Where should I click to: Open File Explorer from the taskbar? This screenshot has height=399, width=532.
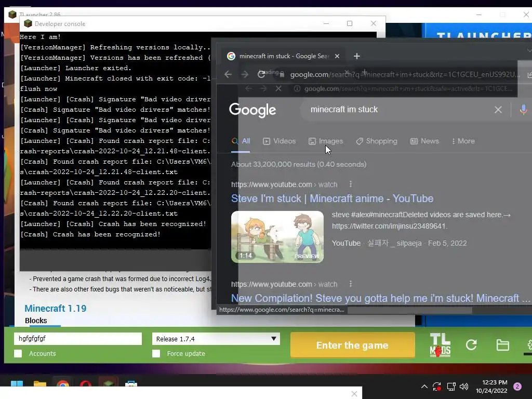[39, 383]
